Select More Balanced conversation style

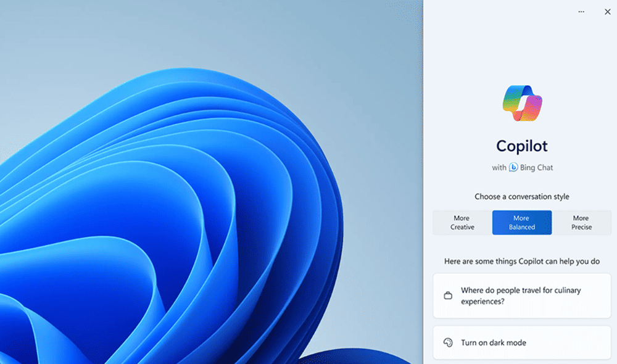[x=522, y=222]
